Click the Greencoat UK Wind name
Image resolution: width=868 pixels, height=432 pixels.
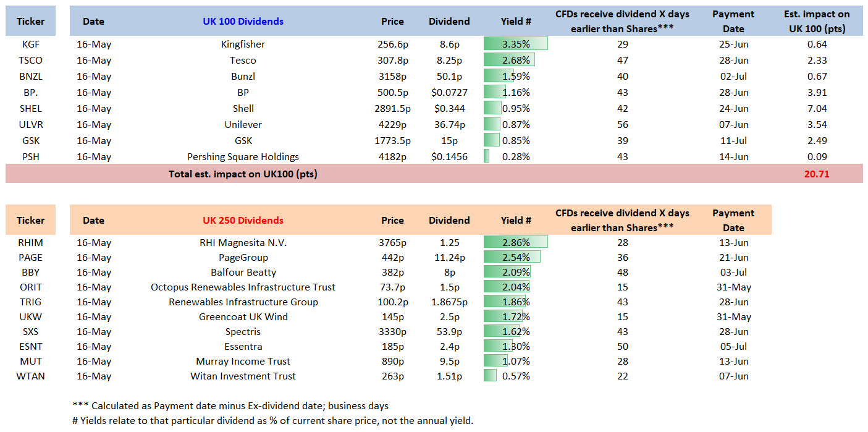pos(243,317)
